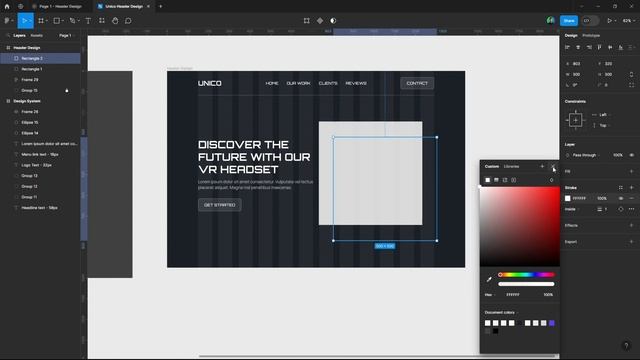
Task: Select the Comment tool
Action: pyautogui.click(x=128, y=20)
